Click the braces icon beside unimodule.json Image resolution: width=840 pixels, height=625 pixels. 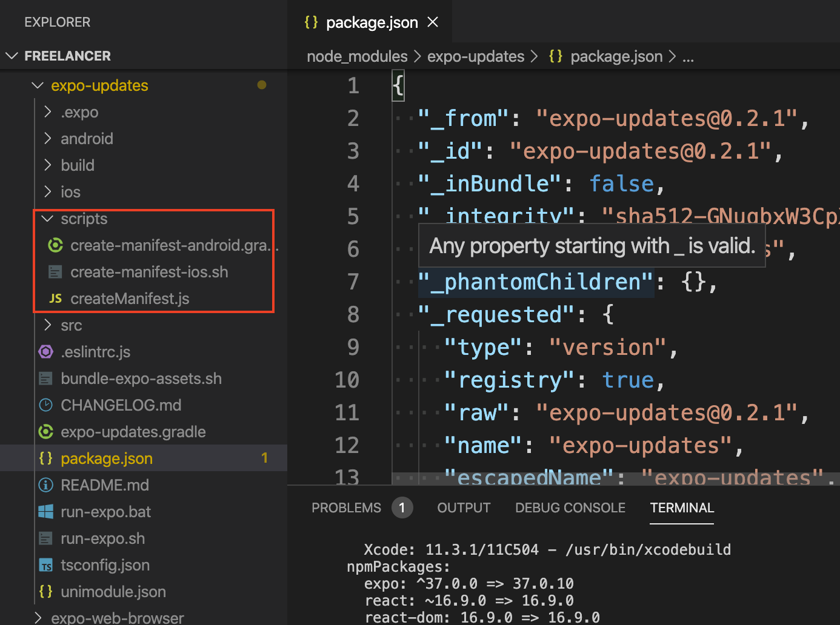[x=45, y=592]
